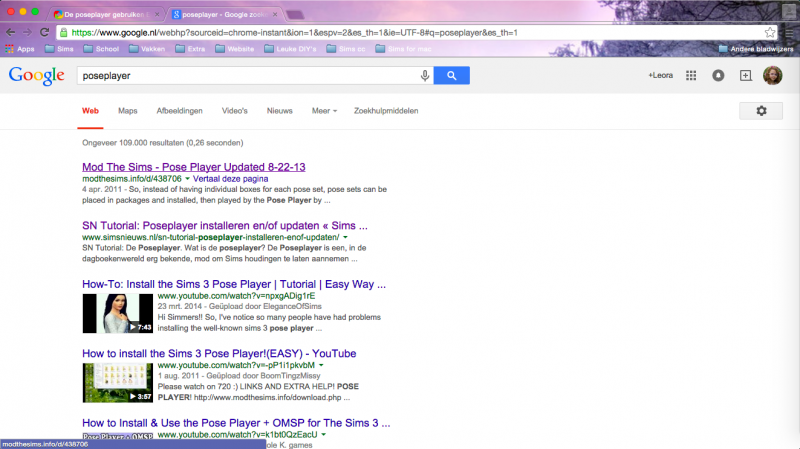Open the search settings gear dropdown
Screen dimensions: 800x449
[x=761, y=111]
